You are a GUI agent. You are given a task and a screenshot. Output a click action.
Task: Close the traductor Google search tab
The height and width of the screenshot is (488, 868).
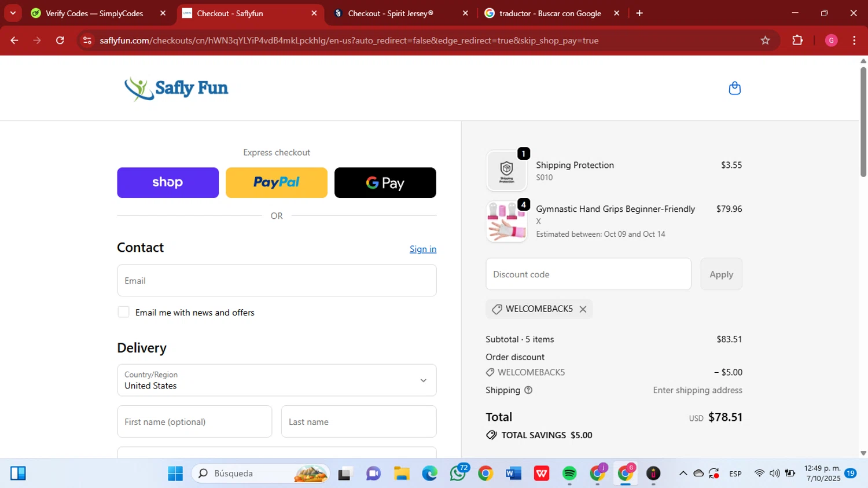point(616,13)
